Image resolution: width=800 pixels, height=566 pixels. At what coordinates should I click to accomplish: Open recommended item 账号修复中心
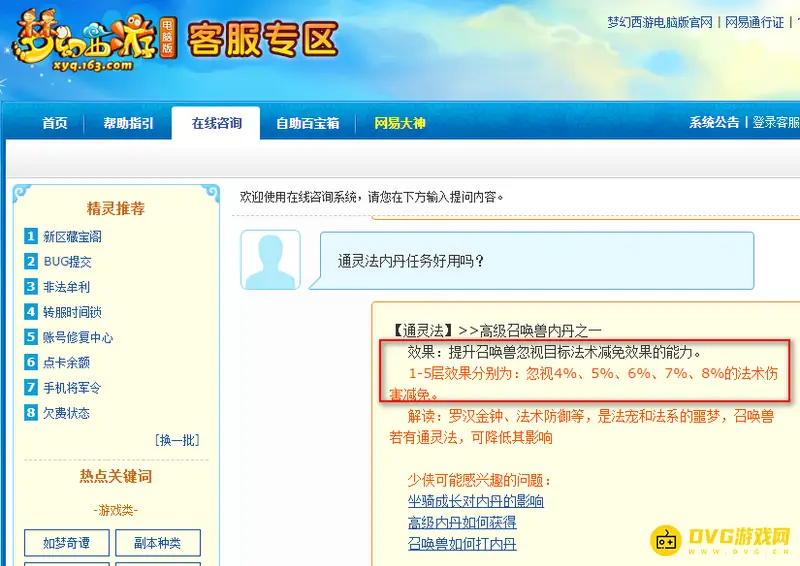pos(78,337)
